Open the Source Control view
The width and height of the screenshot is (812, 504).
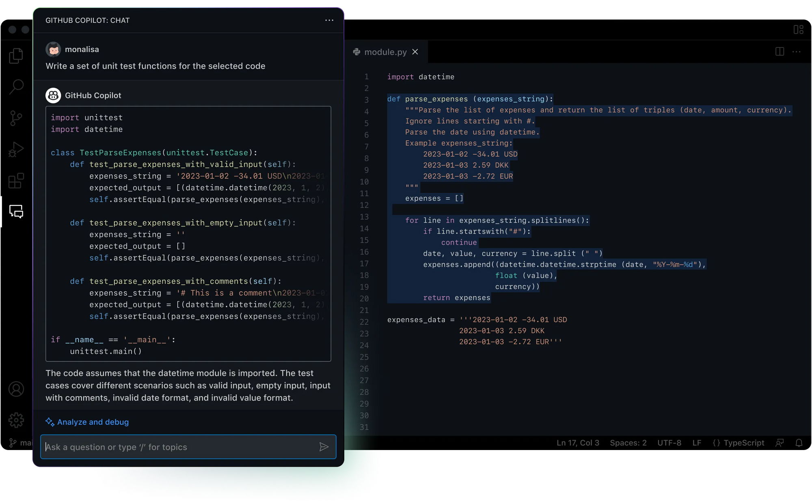tap(16, 118)
